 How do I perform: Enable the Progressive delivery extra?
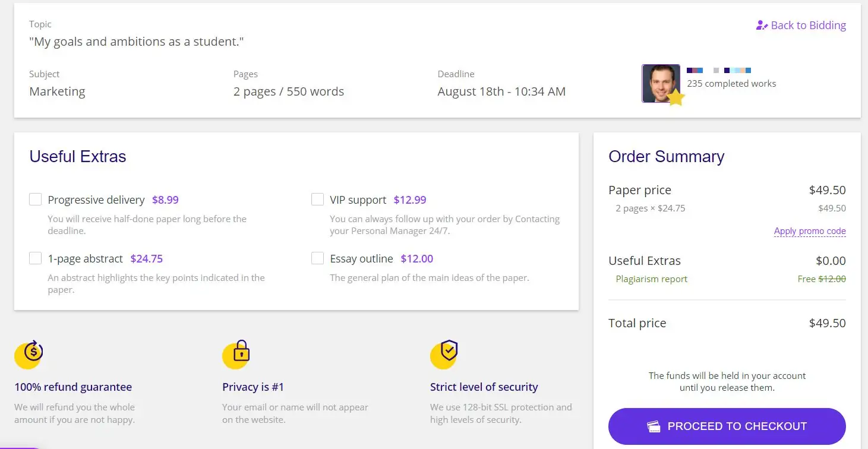(35, 199)
